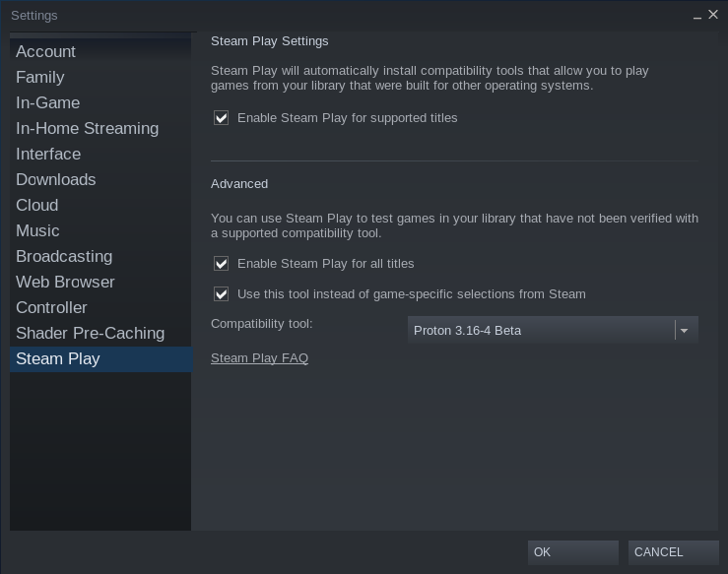Expand the Compatibility tool dropdown arrow

685,331
